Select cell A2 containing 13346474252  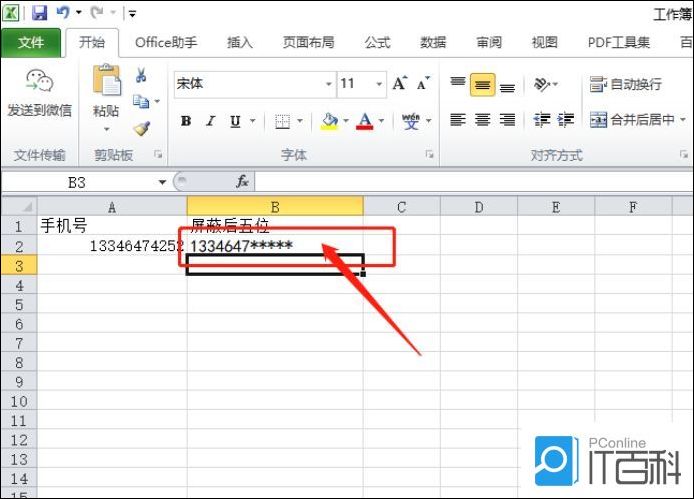(x=112, y=246)
